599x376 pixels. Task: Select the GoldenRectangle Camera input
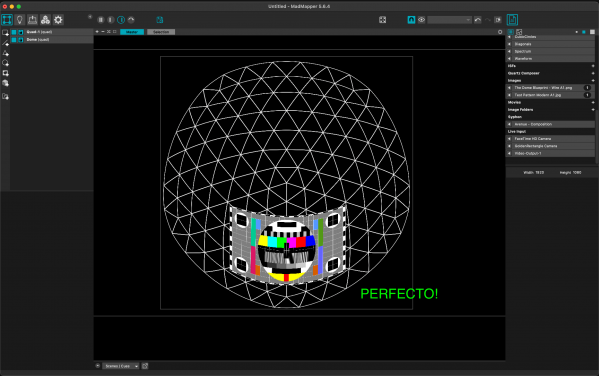(550, 146)
